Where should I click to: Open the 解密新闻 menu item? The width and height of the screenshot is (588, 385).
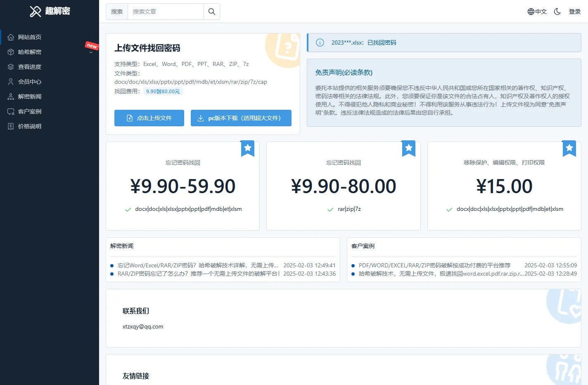coord(50,97)
